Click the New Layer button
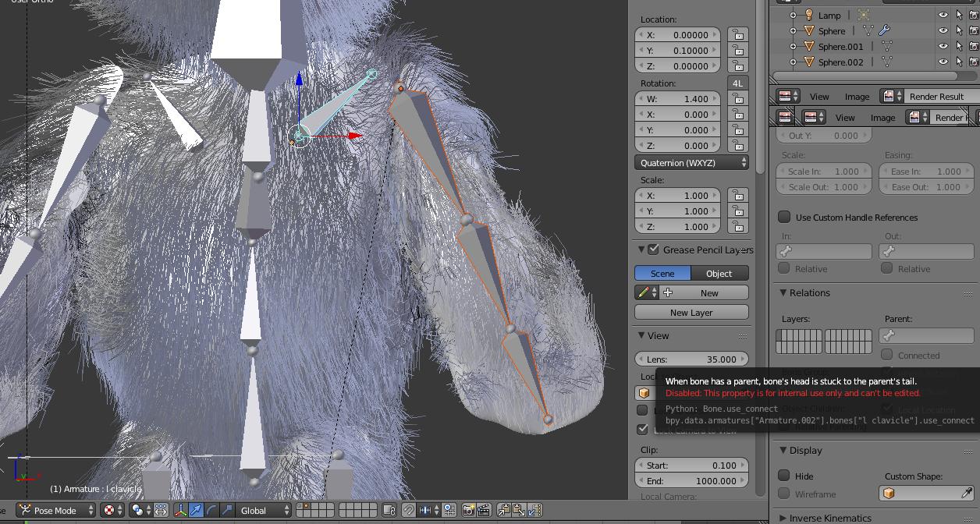 pos(691,312)
